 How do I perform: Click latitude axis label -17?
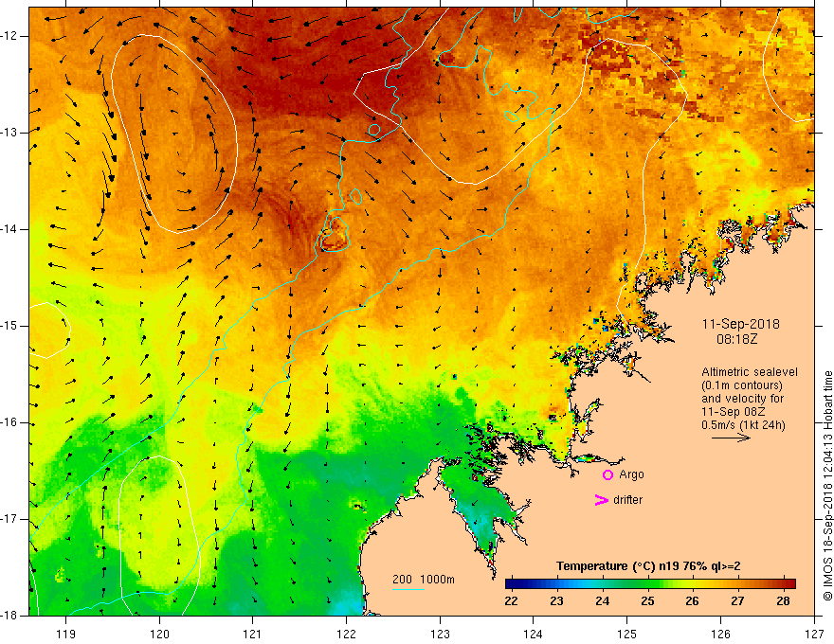[9, 519]
